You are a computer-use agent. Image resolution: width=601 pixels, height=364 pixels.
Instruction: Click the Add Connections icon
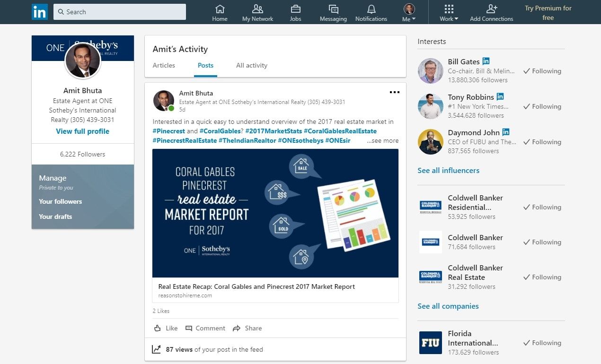[x=491, y=9]
